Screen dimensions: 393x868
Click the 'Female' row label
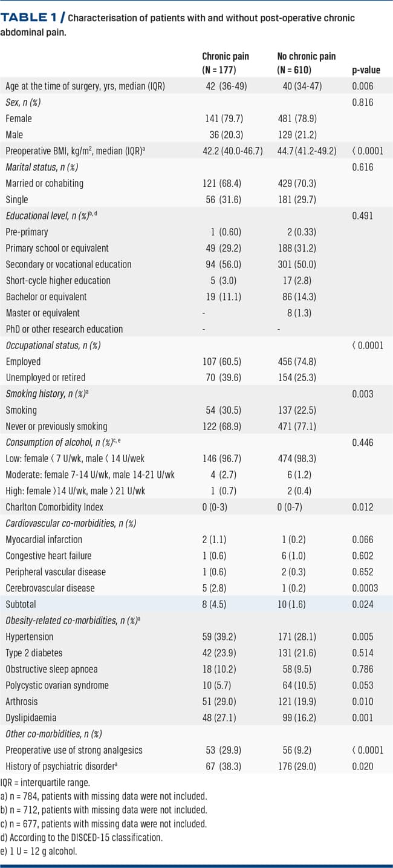(x=19, y=119)
